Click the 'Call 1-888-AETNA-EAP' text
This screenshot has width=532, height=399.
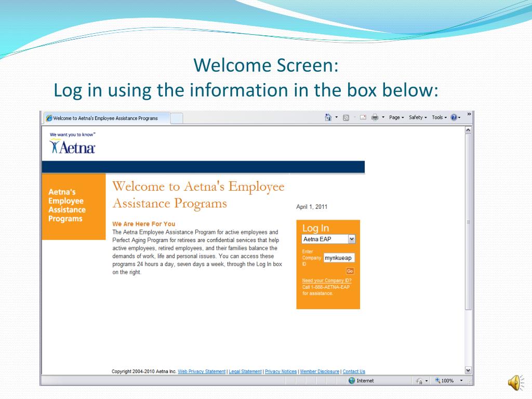(x=326, y=287)
